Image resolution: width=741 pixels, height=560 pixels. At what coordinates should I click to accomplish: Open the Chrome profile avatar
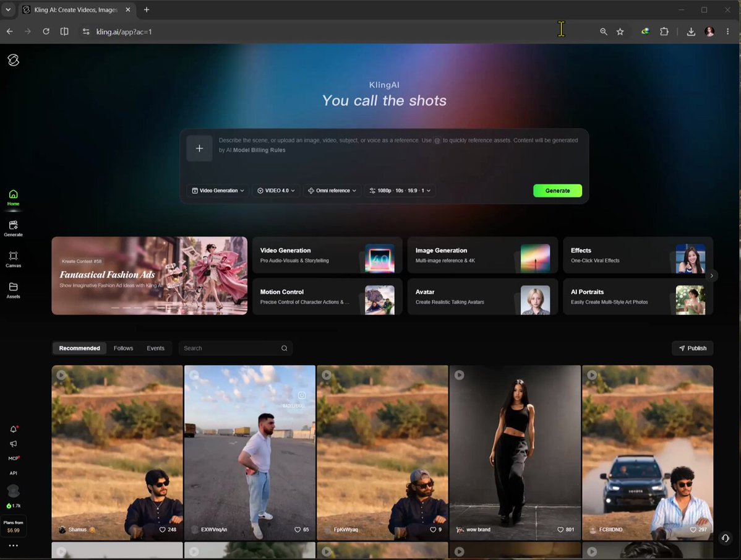coord(709,32)
